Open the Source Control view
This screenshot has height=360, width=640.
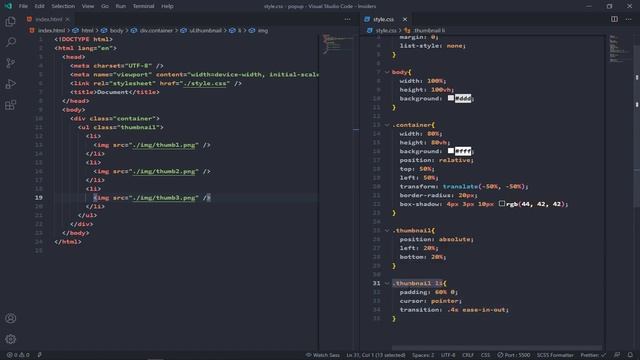[11, 63]
